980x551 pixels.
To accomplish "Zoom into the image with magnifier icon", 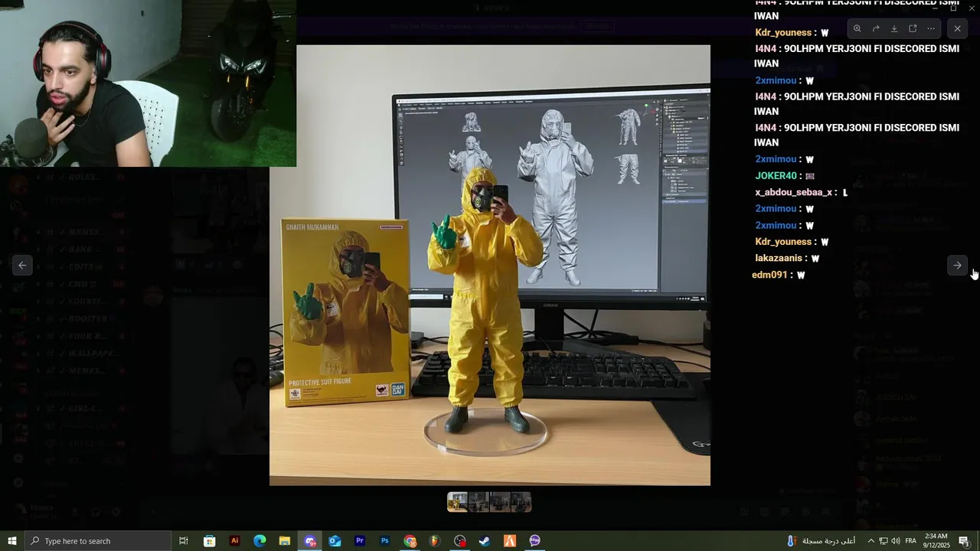I will coord(857,29).
